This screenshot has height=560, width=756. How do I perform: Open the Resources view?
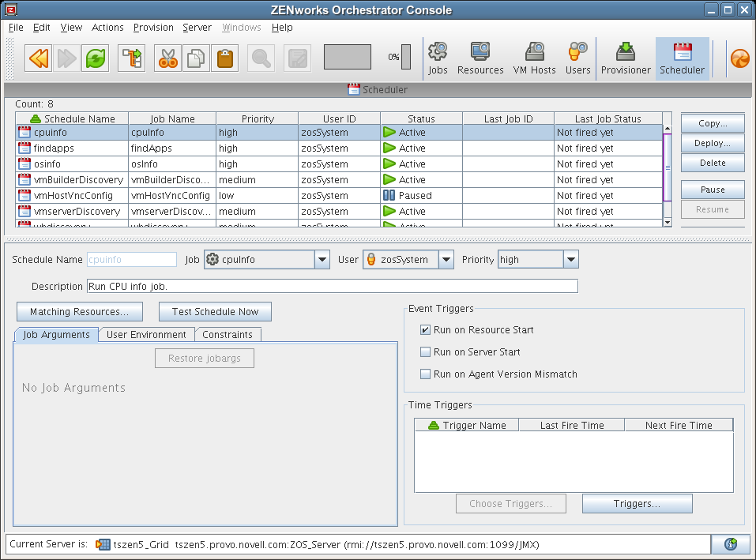click(480, 58)
